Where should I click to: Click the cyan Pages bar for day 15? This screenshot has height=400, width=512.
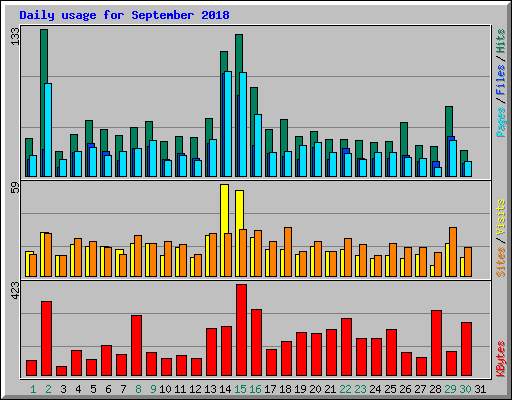tap(243, 124)
